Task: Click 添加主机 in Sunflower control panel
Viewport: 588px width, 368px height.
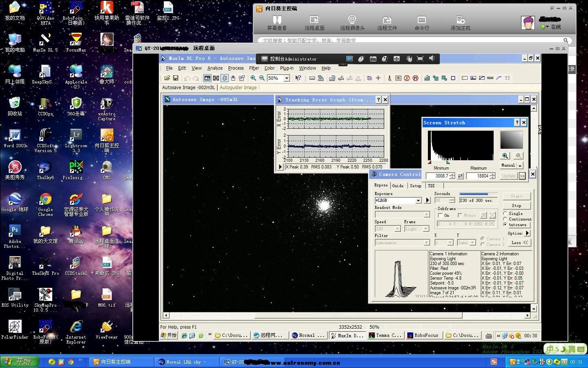Action: [x=461, y=23]
